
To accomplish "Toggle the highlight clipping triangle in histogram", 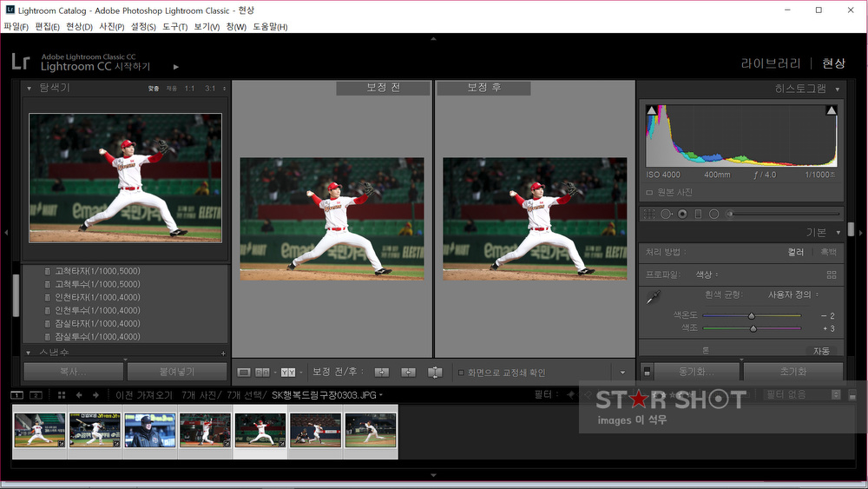I will coord(831,110).
